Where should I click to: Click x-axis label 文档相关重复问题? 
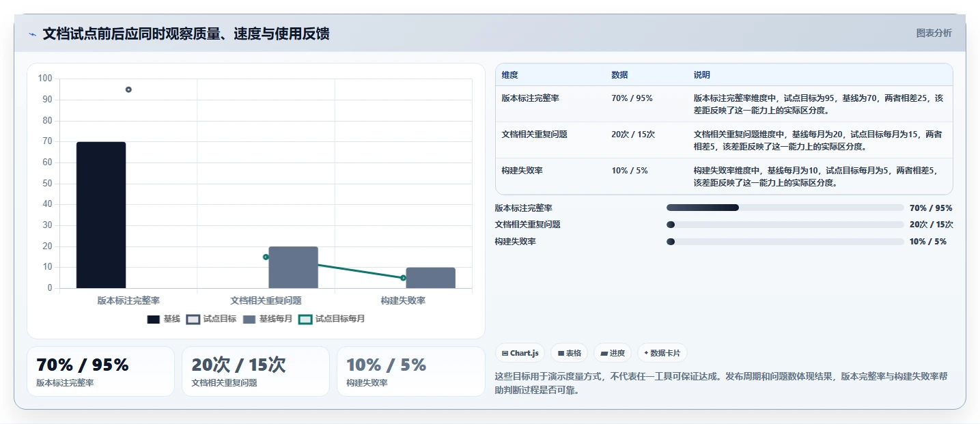click(x=266, y=300)
